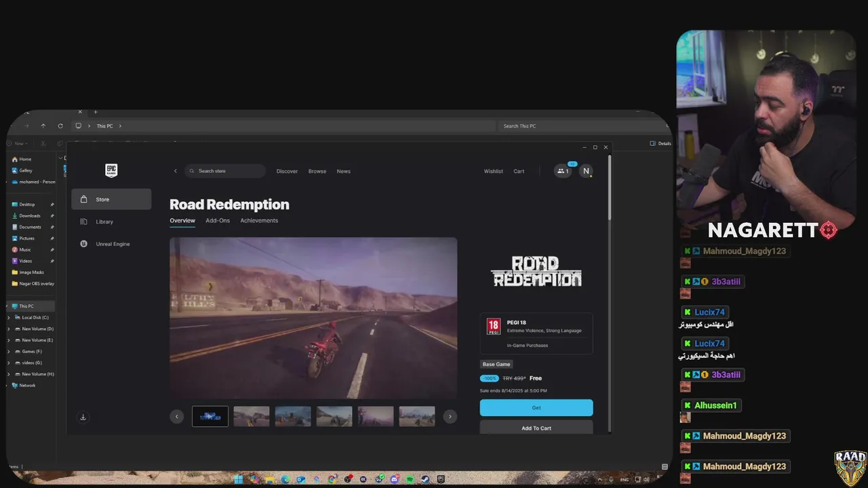Click the Search store field
Viewport: 868px width, 488px height.
pyautogui.click(x=225, y=171)
